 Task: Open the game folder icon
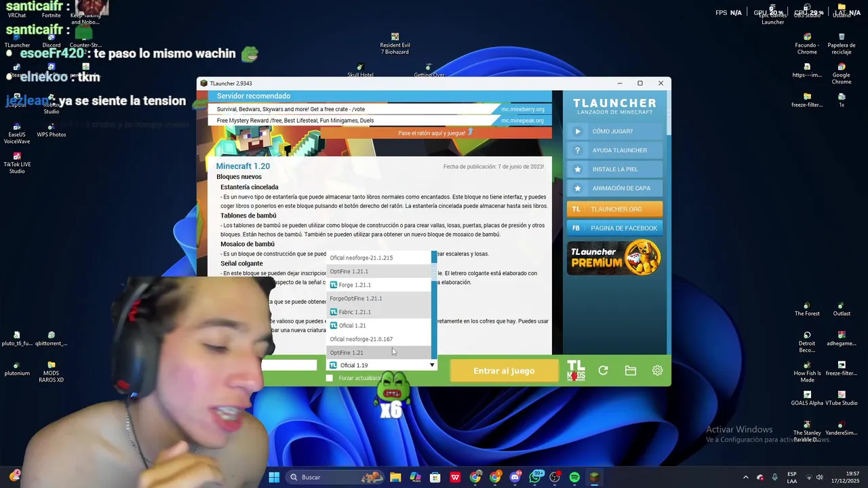630,371
